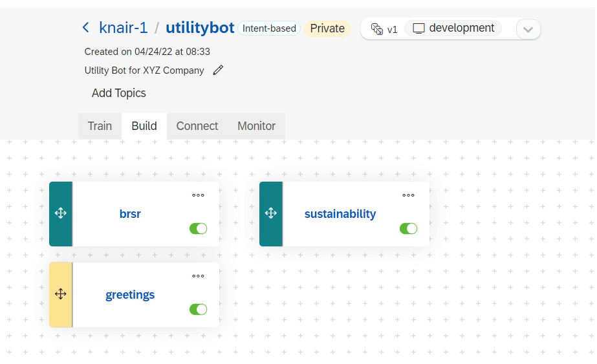The width and height of the screenshot is (597, 364).
Task: Click the move handle on sustainability skill
Action: pyautogui.click(x=271, y=213)
